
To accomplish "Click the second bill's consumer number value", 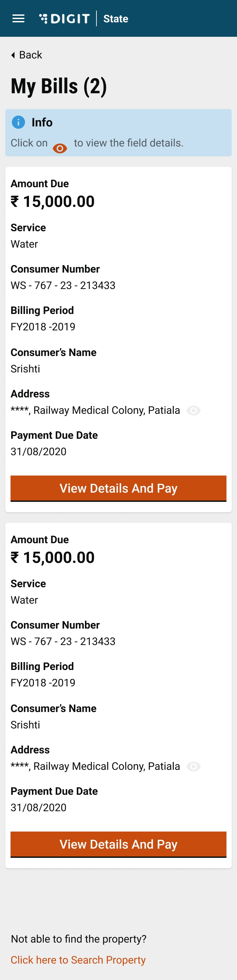I will [63, 641].
